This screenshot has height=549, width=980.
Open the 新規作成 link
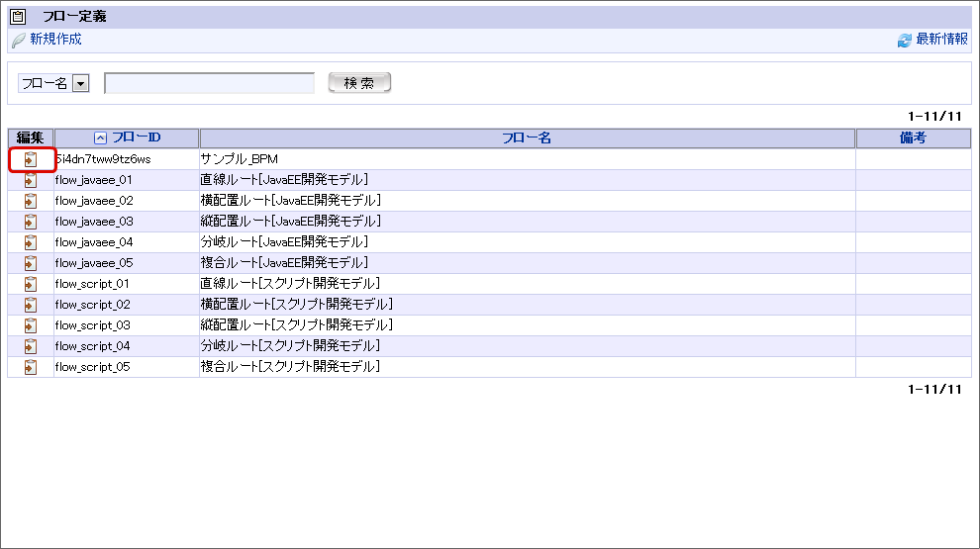pos(55,39)
